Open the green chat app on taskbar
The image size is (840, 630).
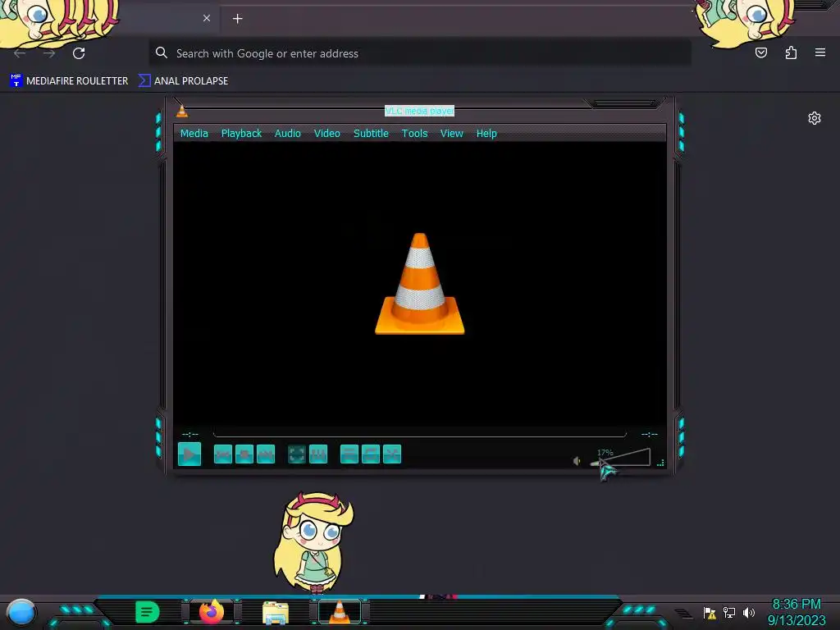click(x=148, y=612)
